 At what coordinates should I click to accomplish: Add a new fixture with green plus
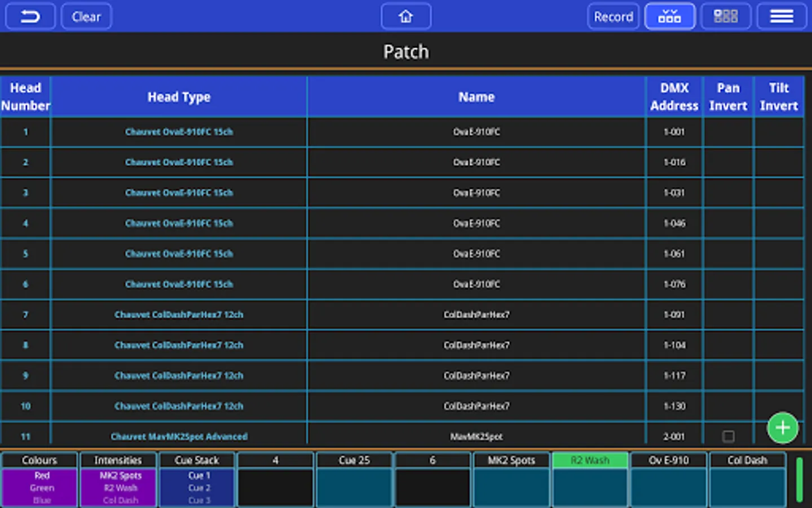pos(783,428)
